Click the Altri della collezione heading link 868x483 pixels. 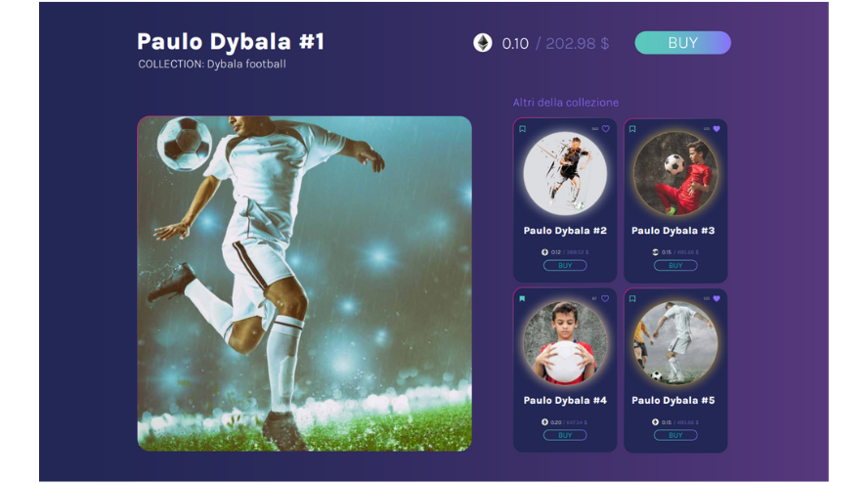566,103
